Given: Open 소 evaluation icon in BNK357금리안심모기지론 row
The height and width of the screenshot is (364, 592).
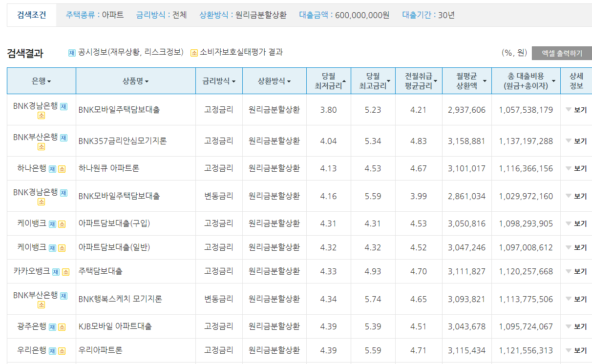Looking at the screenshot, I should coord(42,147).
